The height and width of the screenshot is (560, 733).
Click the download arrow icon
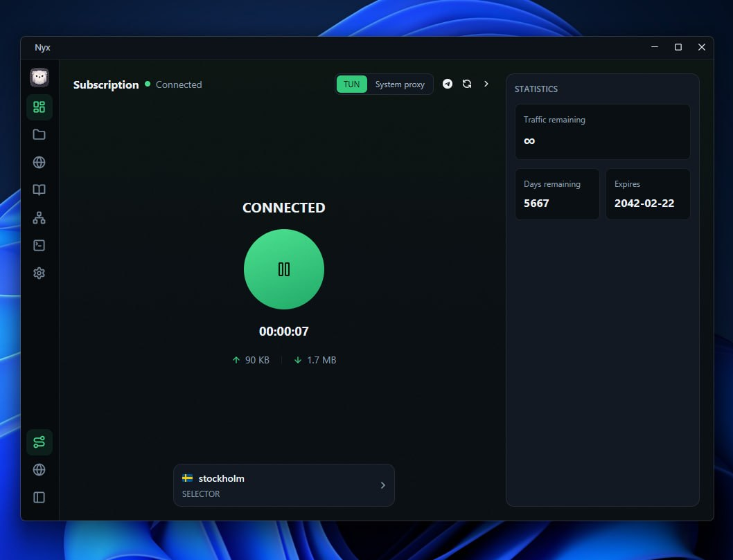(x=298, y=360)
